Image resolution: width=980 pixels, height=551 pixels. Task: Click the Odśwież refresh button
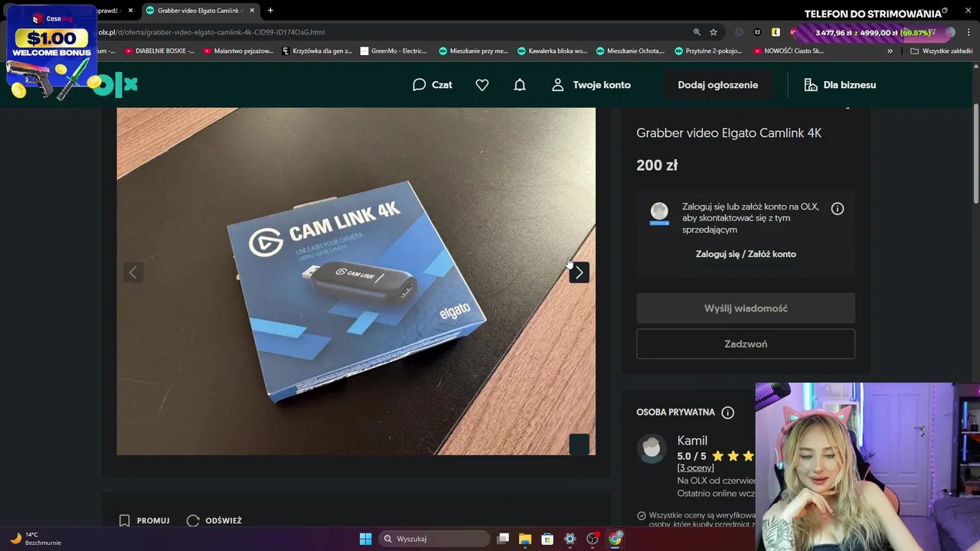coord(214,520)
